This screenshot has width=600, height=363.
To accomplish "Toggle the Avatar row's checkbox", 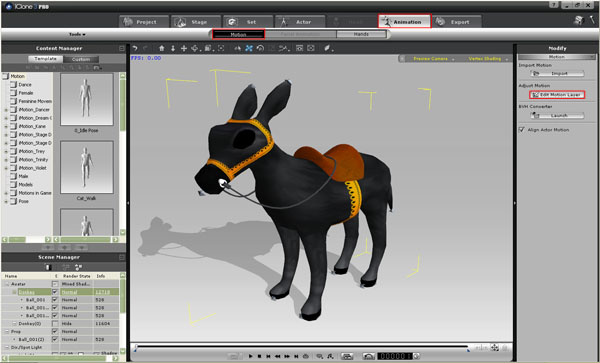I will 55,284.
